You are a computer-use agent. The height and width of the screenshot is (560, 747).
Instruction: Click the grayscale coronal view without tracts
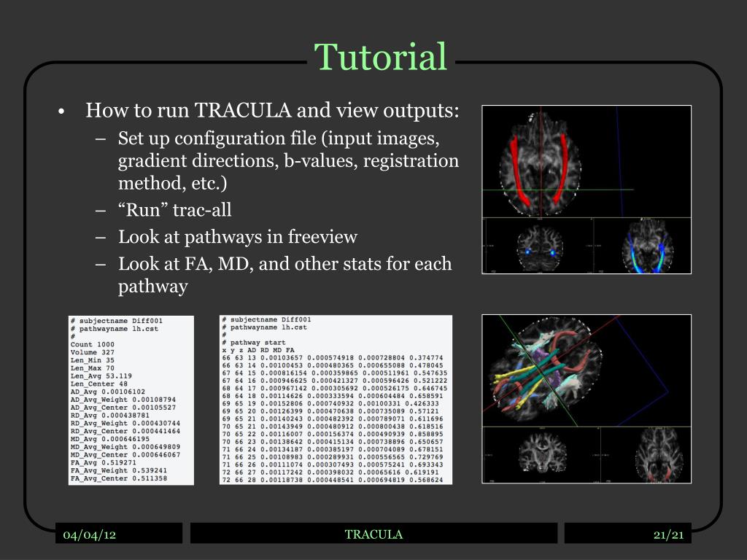pos(542,455)
